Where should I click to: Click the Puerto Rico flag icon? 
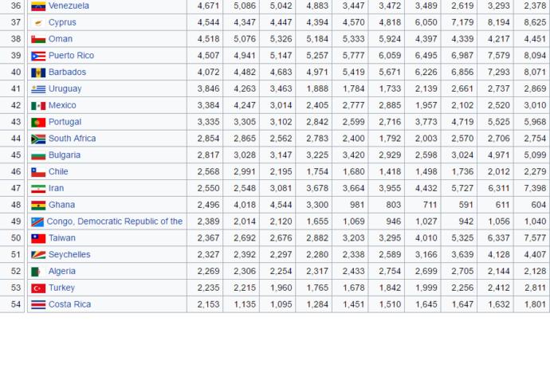[x=38, y=56]
